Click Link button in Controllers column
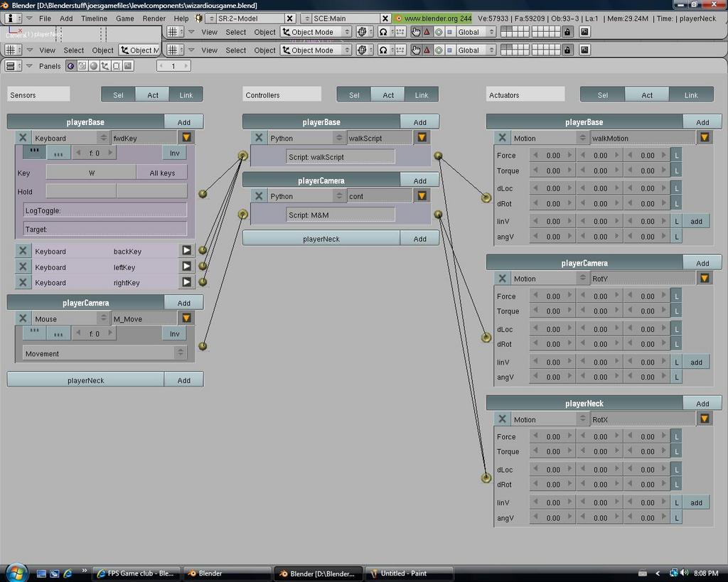The height and width of the screenshot is (582, 728). [x=421, y=95]
